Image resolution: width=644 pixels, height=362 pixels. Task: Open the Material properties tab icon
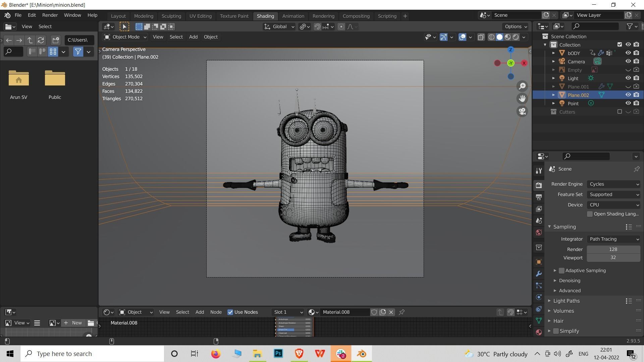coord(539,332)
